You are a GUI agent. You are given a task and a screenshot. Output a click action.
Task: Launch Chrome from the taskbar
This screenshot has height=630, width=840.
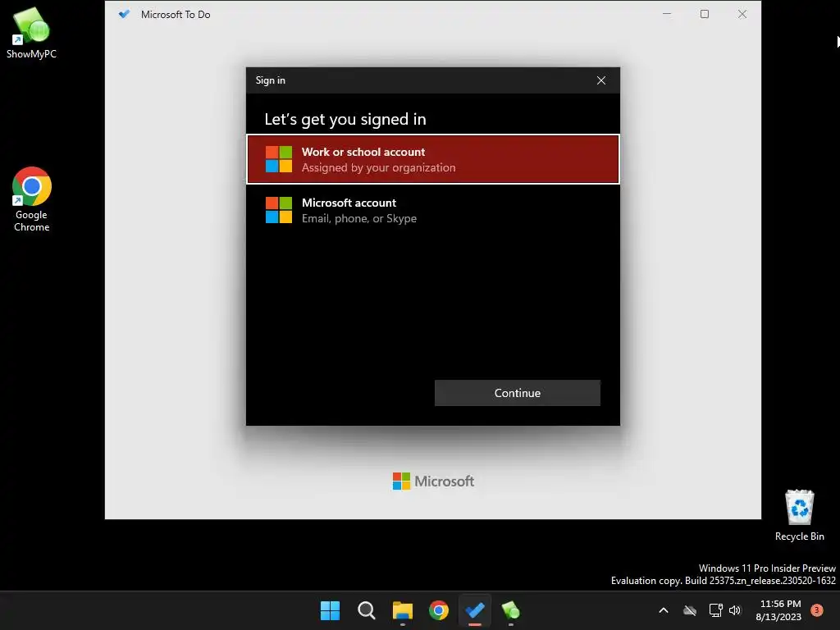tap(439, 610)
